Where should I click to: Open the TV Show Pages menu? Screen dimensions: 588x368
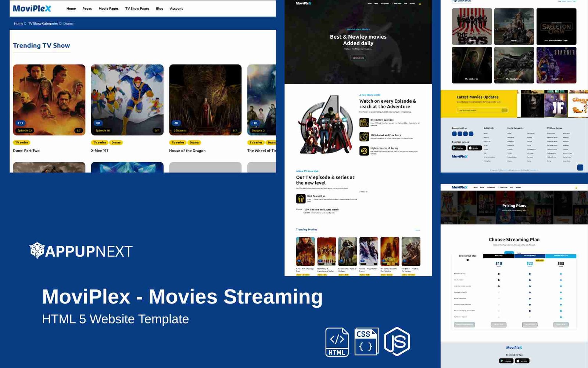137,8
